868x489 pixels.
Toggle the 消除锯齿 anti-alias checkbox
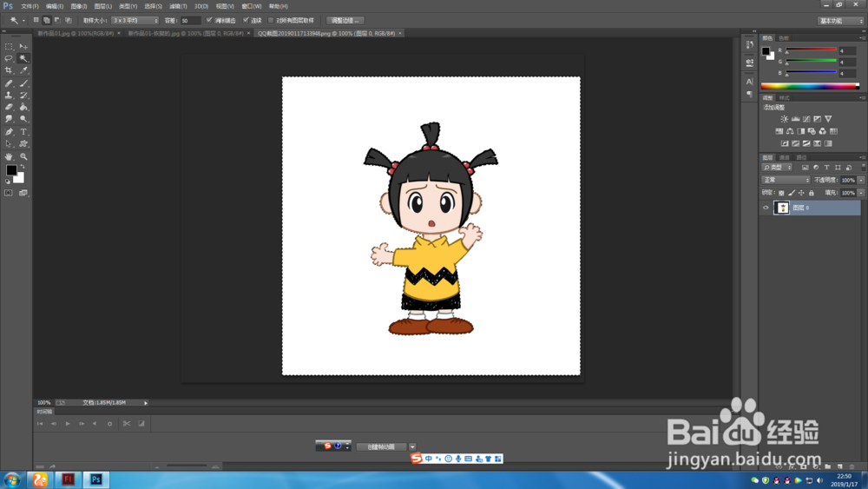[x=209, y=20]
